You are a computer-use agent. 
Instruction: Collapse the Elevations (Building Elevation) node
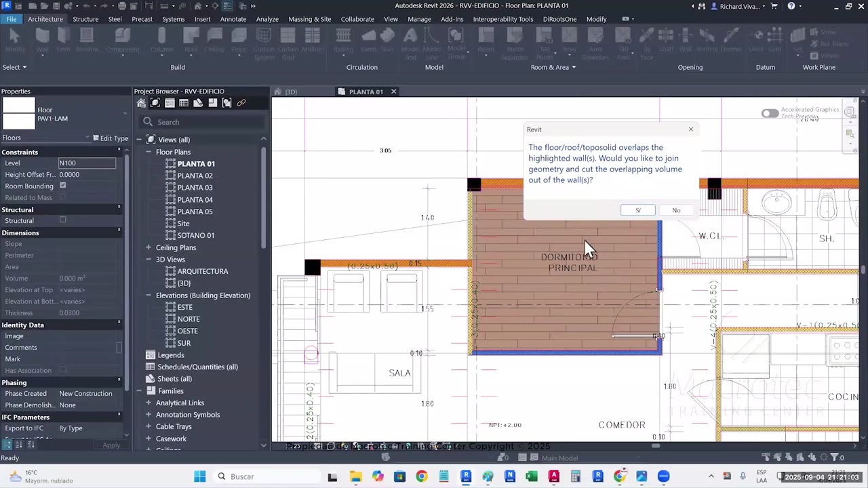tap(149, 296)
